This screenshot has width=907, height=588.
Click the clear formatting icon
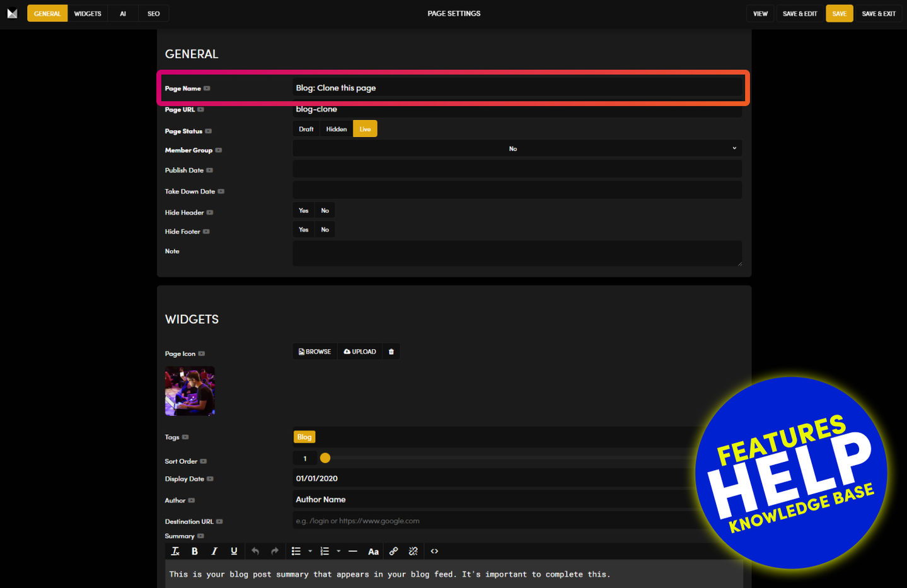175,551
